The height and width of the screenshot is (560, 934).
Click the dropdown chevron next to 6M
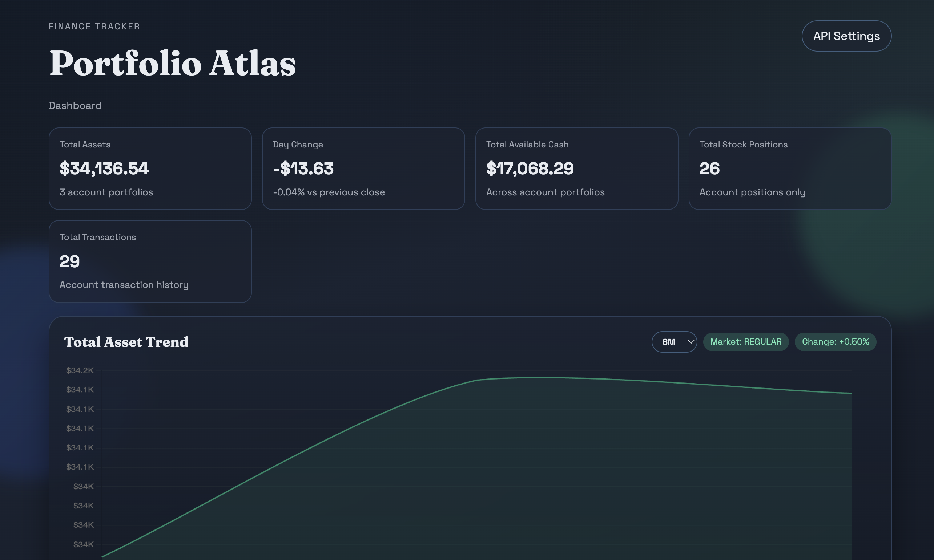pos(691,341)
